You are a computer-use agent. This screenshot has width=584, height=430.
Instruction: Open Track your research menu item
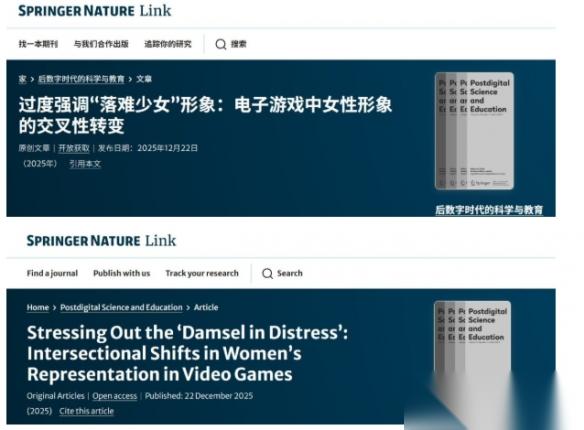tap(202, 273)
